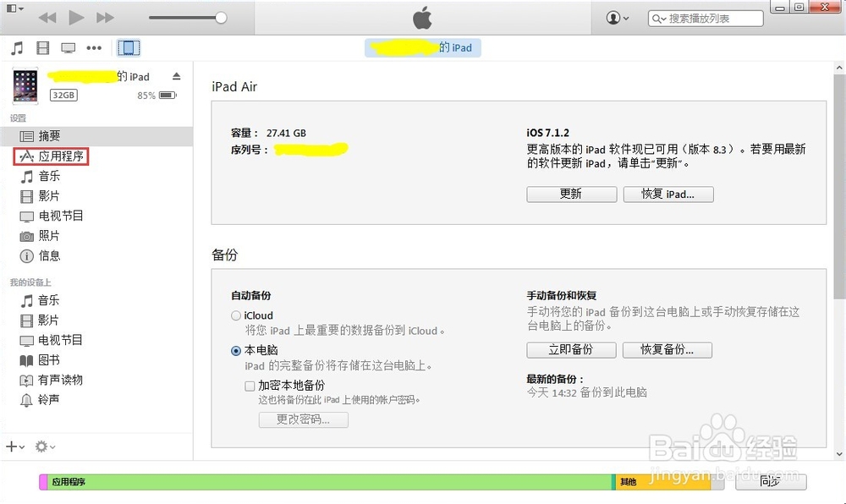Switch to the Music library icon
The height and width of the screenshot is (504, 846).
[17, 48]
